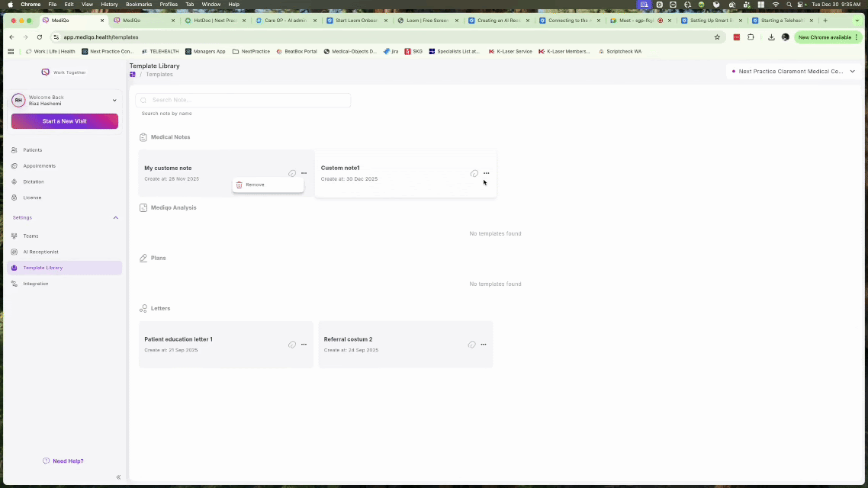The image size is (868, 488).
Task: Click the Need Help? link
Action: coord(63,461)
